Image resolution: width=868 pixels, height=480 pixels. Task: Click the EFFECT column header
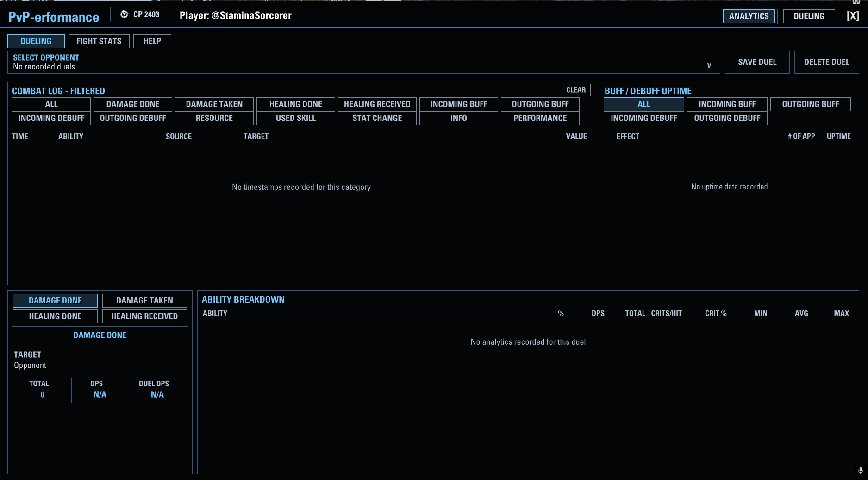[x=628, y=136]
